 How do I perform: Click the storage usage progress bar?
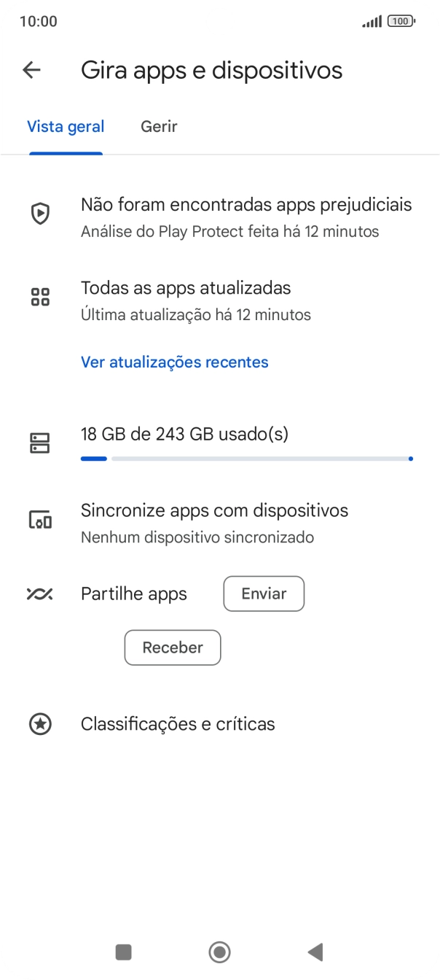pyautogui.click(x=247, y=459)
